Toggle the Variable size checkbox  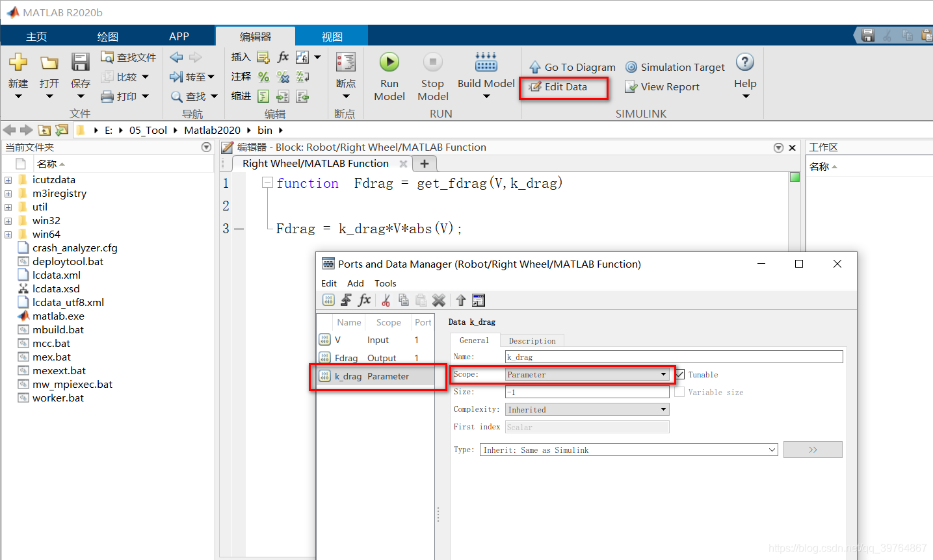[x=680, y=392]
